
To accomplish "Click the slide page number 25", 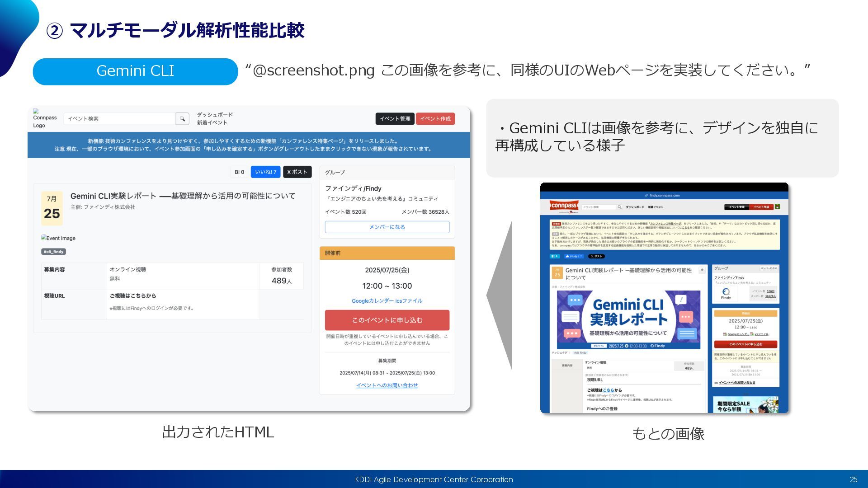I will click(854, 479).
